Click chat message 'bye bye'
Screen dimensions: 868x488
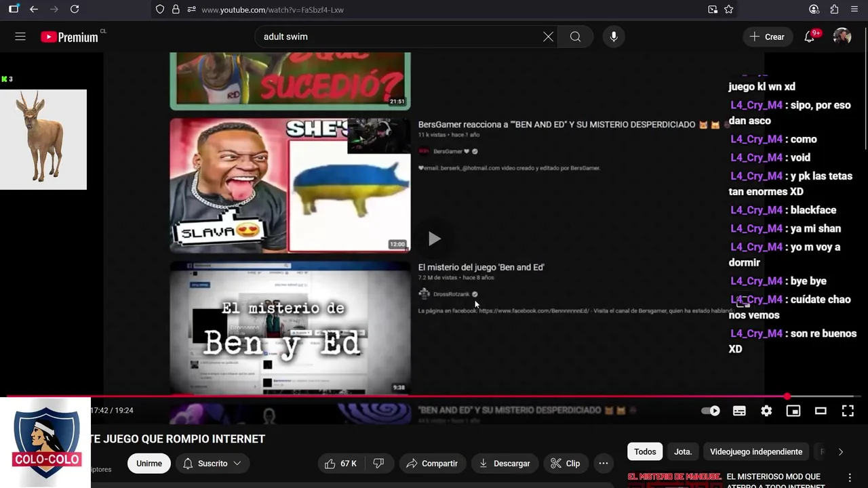click(x=778, y=281)
